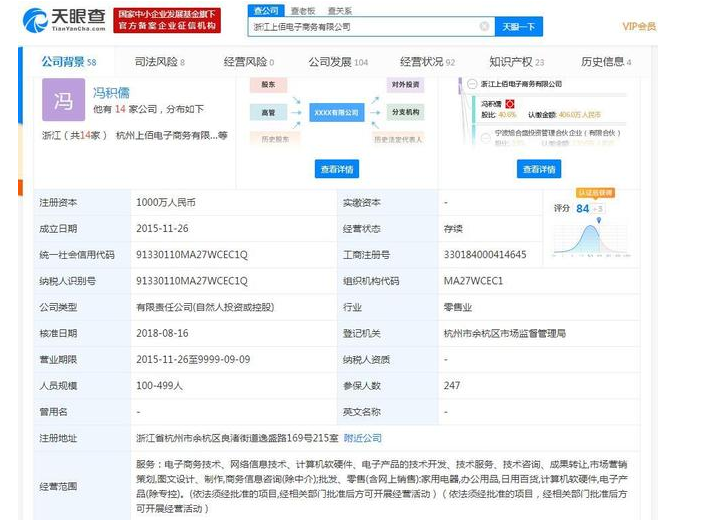Click the 对外投资 box in the diagram
The width and height of the screenshot is (710, 532).
click(405, 84)
